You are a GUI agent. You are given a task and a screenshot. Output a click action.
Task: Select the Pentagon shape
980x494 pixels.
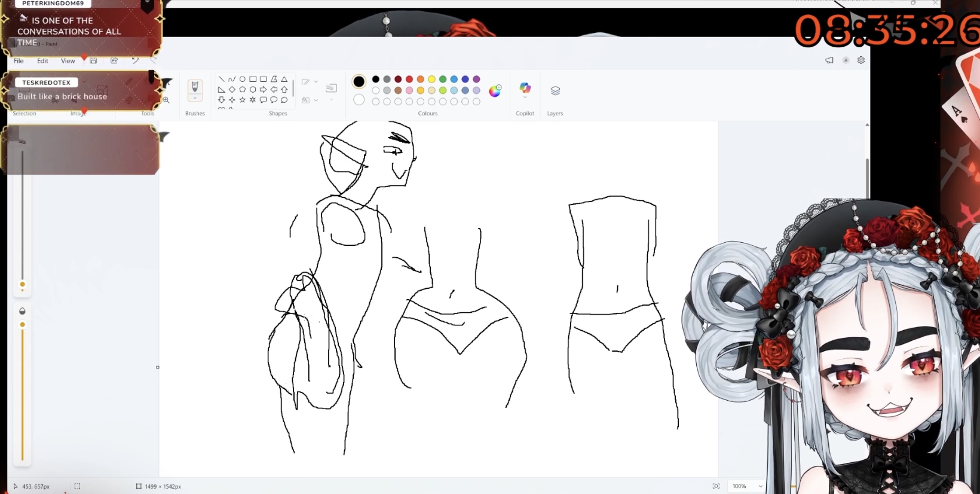click(243, 90)
